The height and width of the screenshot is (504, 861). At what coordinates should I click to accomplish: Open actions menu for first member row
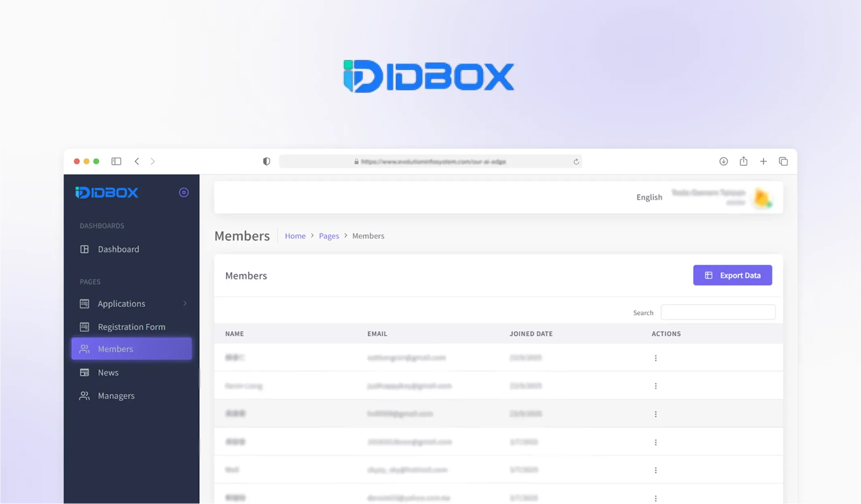coord(655,358)
